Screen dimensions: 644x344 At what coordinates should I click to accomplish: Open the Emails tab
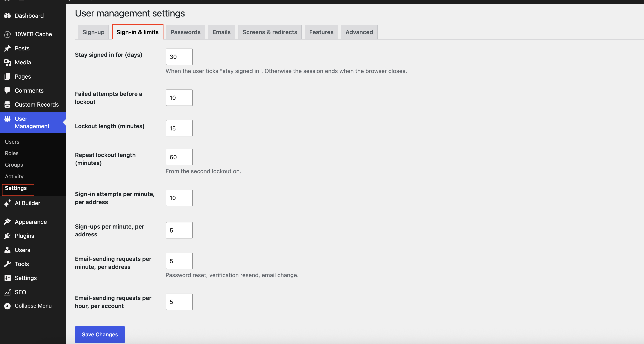click(x=222, y=32)
